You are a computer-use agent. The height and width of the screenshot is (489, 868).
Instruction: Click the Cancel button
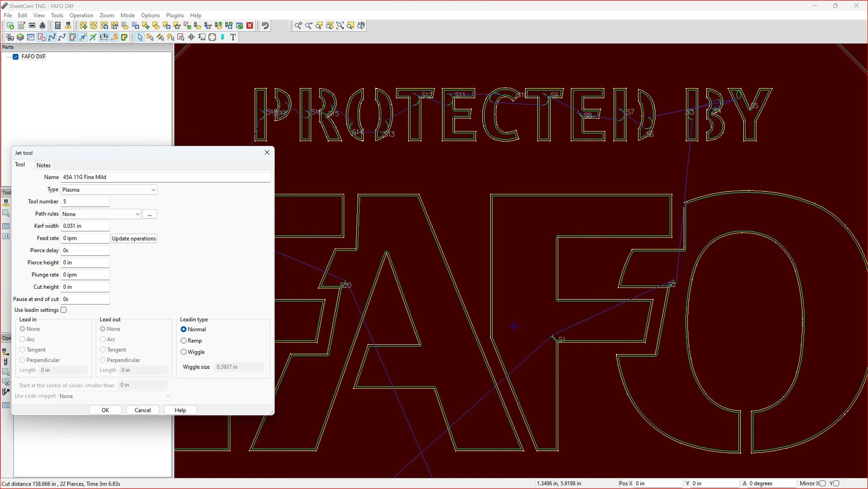[143, 410]
